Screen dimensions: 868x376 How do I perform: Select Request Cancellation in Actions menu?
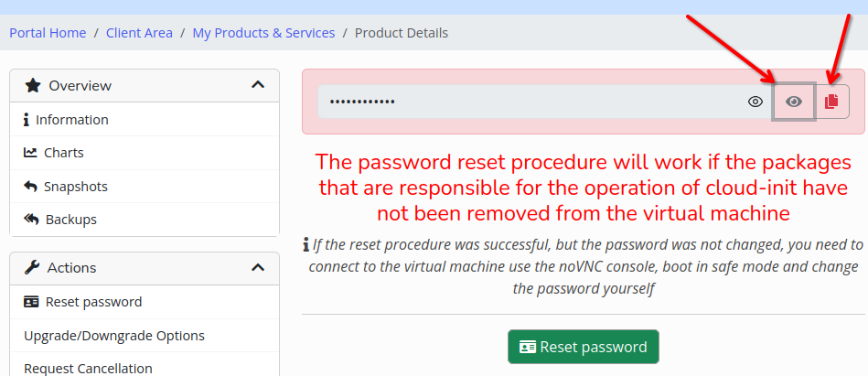point(88,368)
